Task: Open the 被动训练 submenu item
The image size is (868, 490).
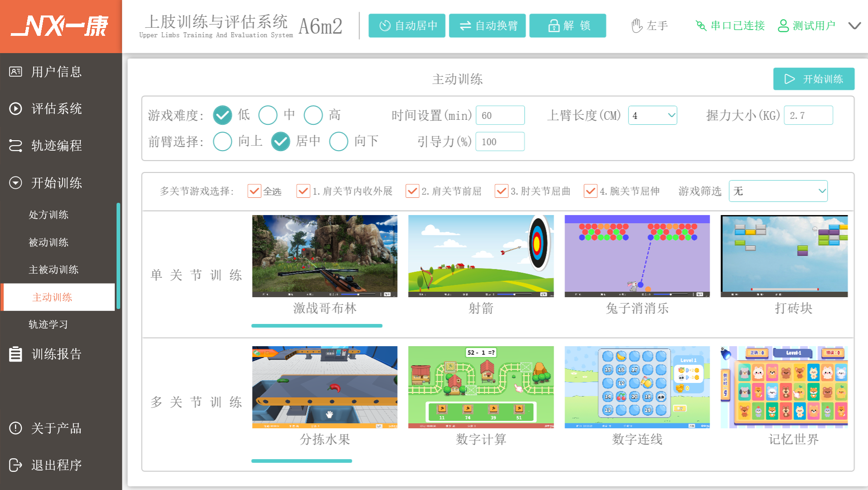Action: tap(49, 242)
